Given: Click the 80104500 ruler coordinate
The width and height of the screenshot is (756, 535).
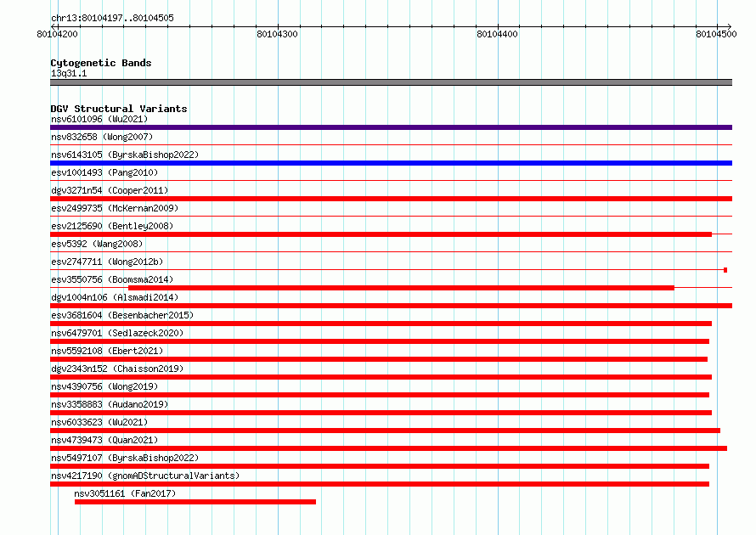Looking at the screenshot, I should (716, 34).
